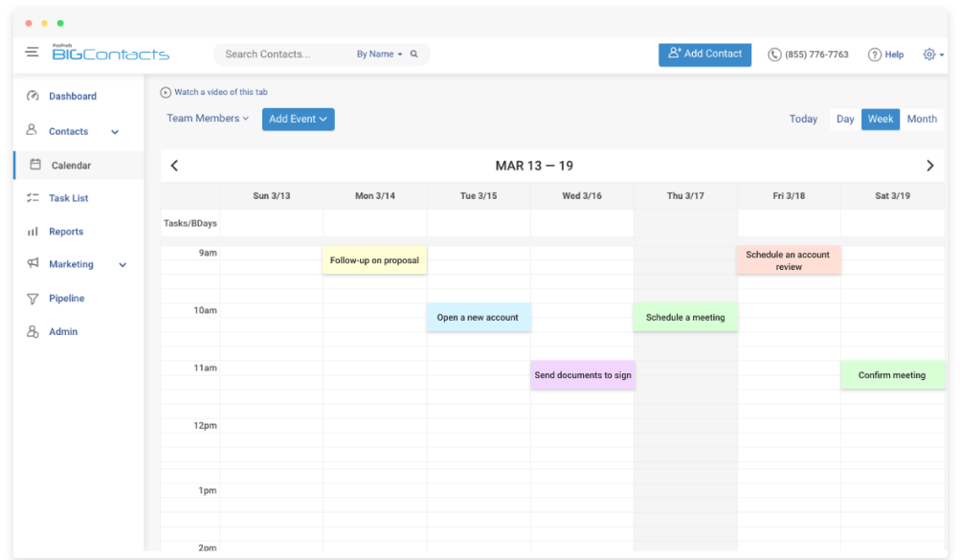Image resolution: width=960 pixels, height=560 pixels.
Task: Expand the Team Members dropdown
Action: click(208, 119)
